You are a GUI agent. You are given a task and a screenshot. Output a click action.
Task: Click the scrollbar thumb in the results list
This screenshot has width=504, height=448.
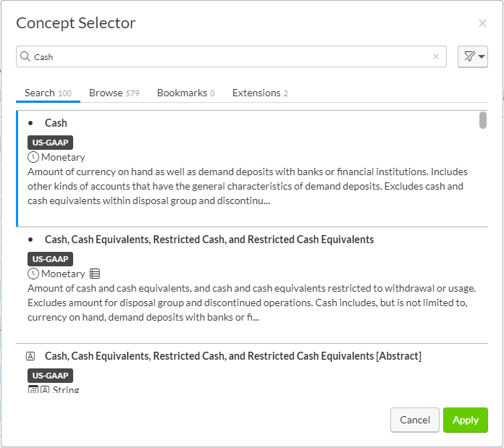click(483, 120)
